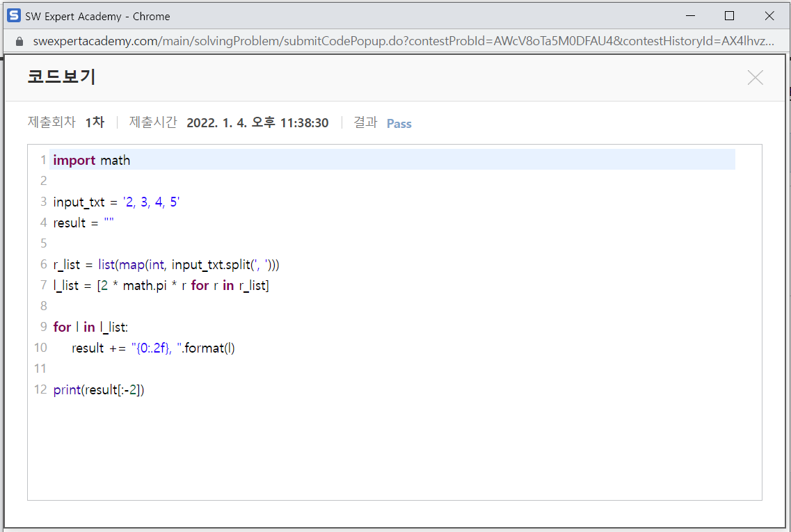Close the 코드보기 popup with X icon
Image resolution: width=791 pixels, height=532 pixels.
pos(756,78)
